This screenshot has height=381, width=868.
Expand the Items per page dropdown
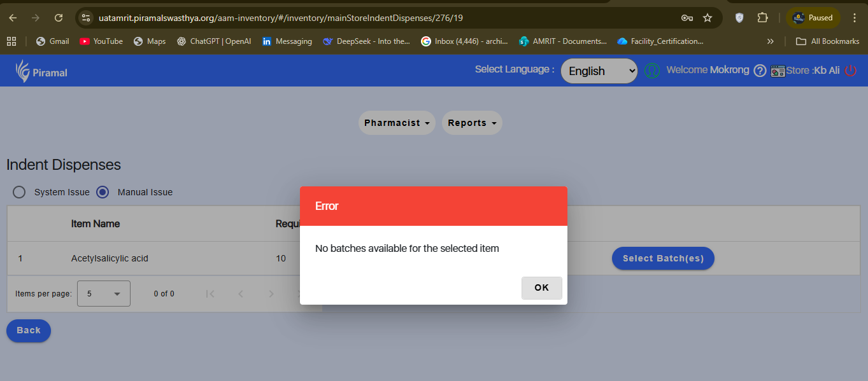(104, 294)
